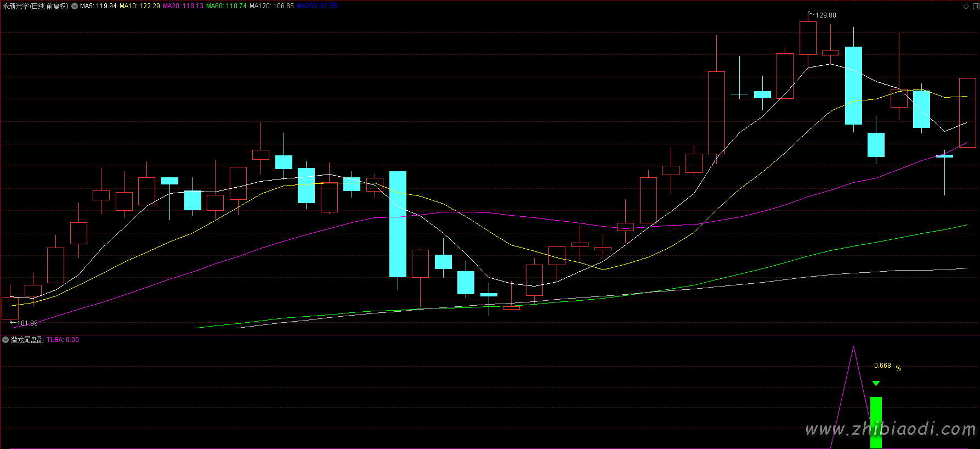Image resolution: width=980 pixels, height=449 pixels.
Task: Select the MA5 moving average label
Action: coord(98,6)
